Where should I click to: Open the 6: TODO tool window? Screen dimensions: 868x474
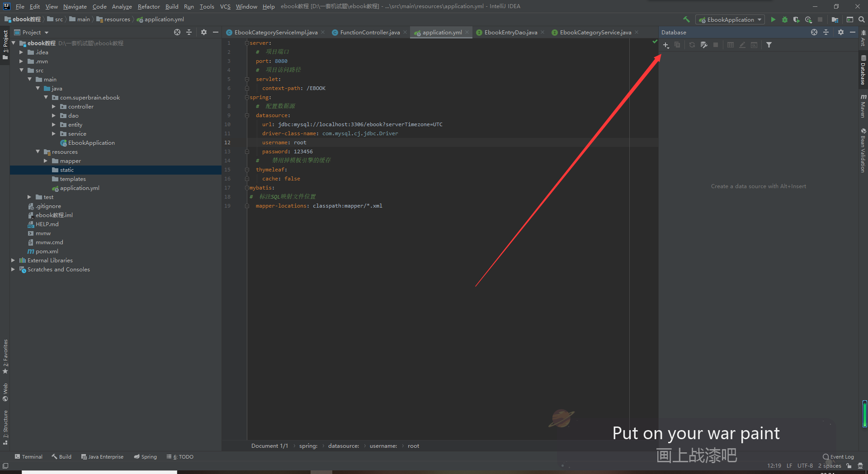(x=180, y=456)
